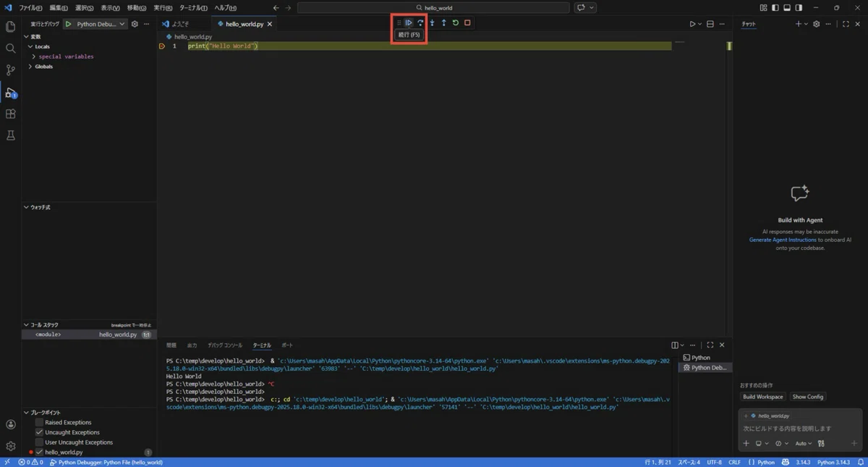Open the ターミナル (Terminal) menu

(x=193, y=7)
